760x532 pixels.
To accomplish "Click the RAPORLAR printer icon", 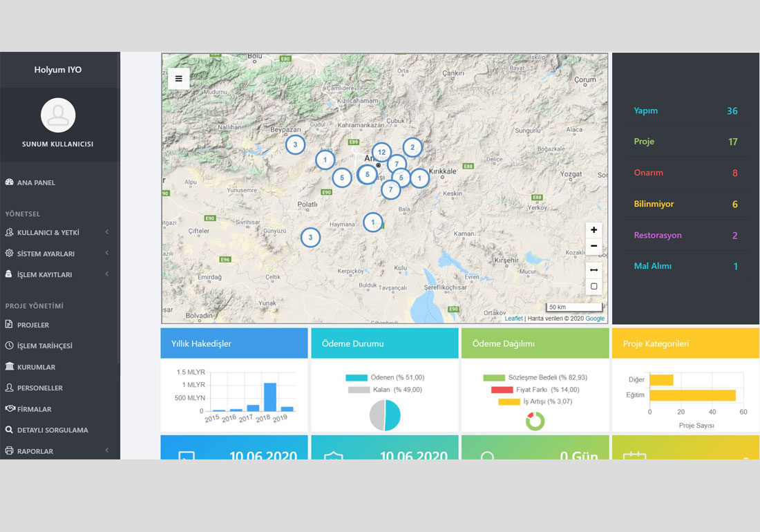I will coord(9,450).
